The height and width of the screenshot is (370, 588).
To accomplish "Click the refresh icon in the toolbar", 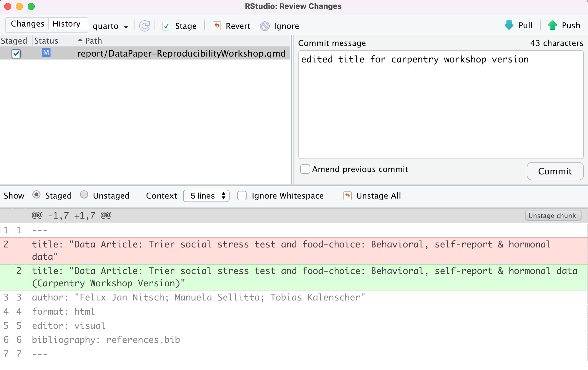I will tap(144, 26).
